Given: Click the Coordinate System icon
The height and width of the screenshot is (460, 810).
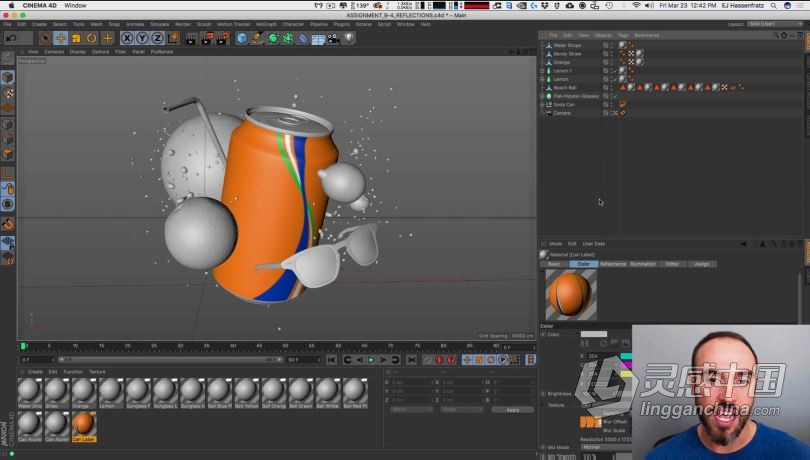Looking at the screenshot, I should 173,38.
